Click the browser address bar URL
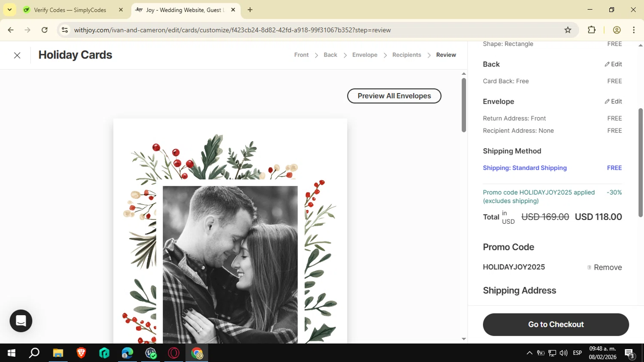 click(x=232, y=30)
